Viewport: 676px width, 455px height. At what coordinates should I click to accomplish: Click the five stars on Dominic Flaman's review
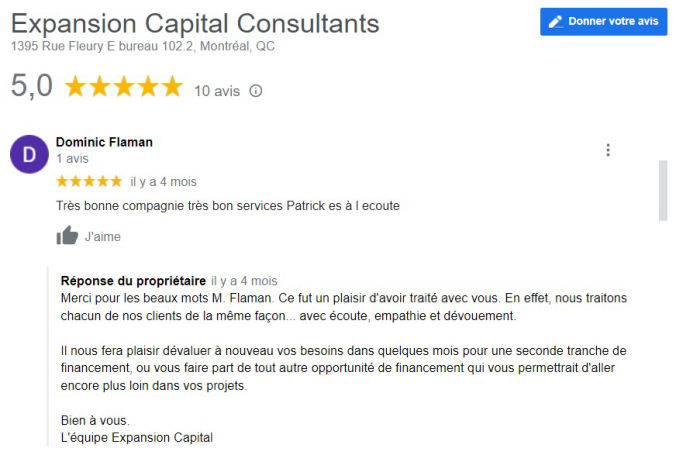click(89, 181)
